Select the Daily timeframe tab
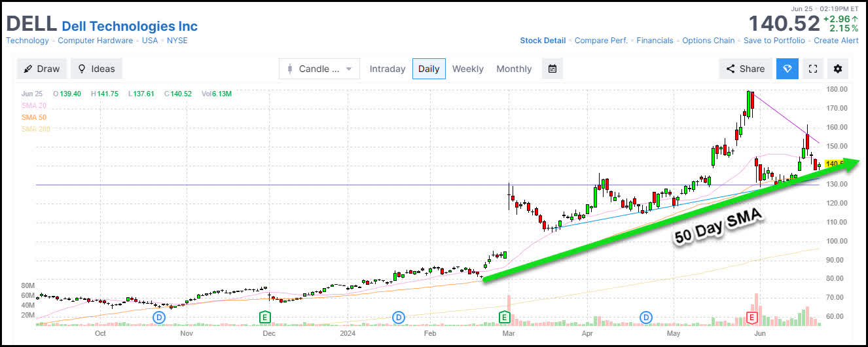 (x=429, y=69)
